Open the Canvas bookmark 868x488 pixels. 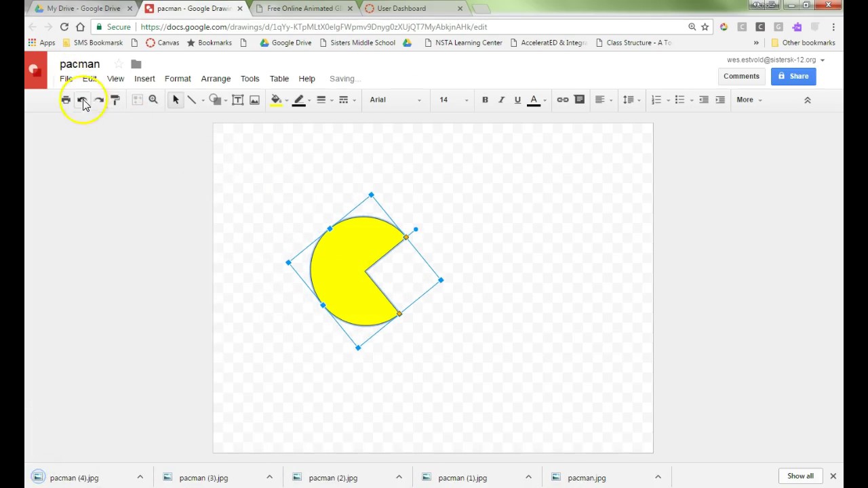(x=163, y=43)
